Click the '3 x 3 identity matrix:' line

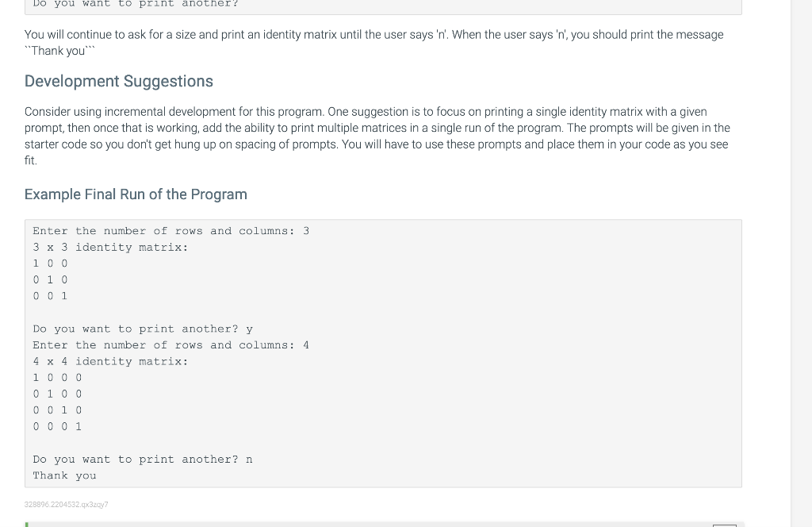point(110,247)
